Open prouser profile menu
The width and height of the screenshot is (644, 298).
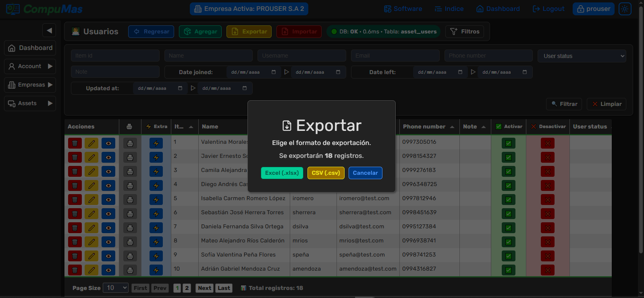click(594, 9)
